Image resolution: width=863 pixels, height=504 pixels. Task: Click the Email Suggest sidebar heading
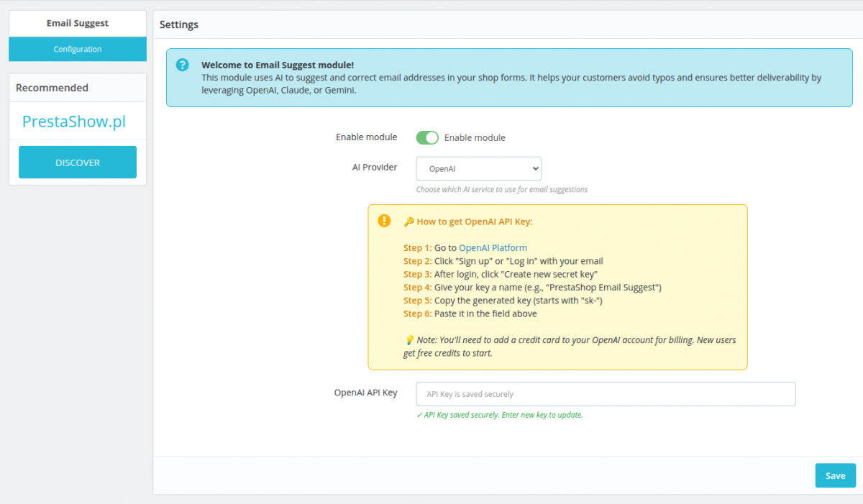[x=78, y=23]
